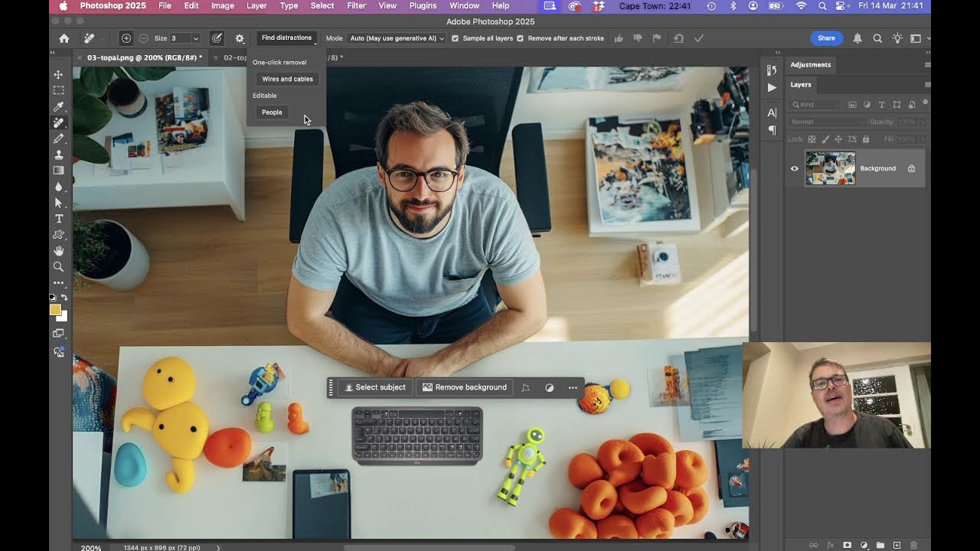This screenshot has height=551, width=980.
Task: Open the notifications bell icon
Action: tap(857, 38)
